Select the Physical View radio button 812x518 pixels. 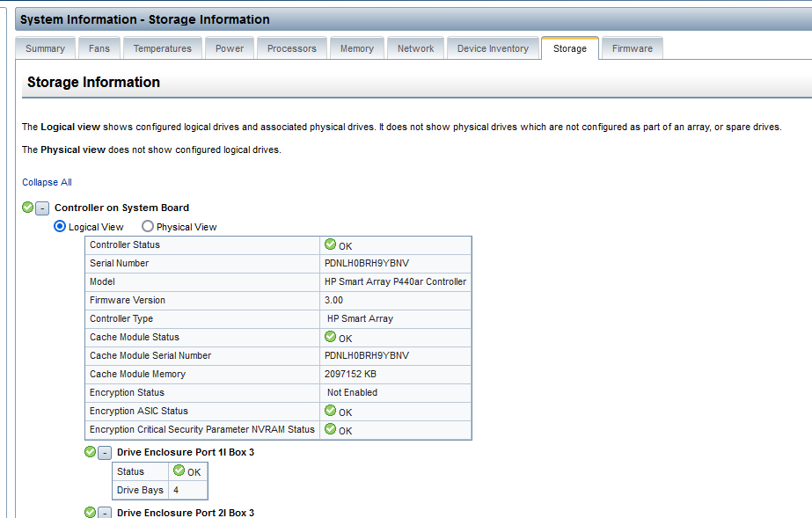[148, 226]
